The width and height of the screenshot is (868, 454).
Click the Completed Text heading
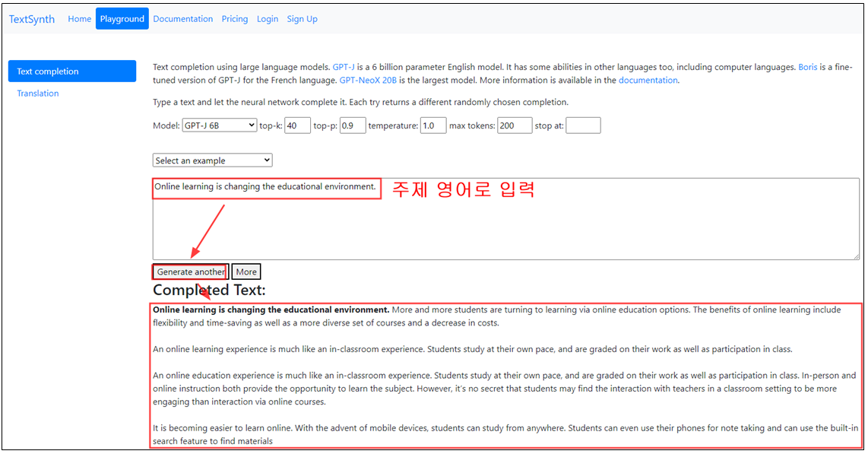click(209, 290)
